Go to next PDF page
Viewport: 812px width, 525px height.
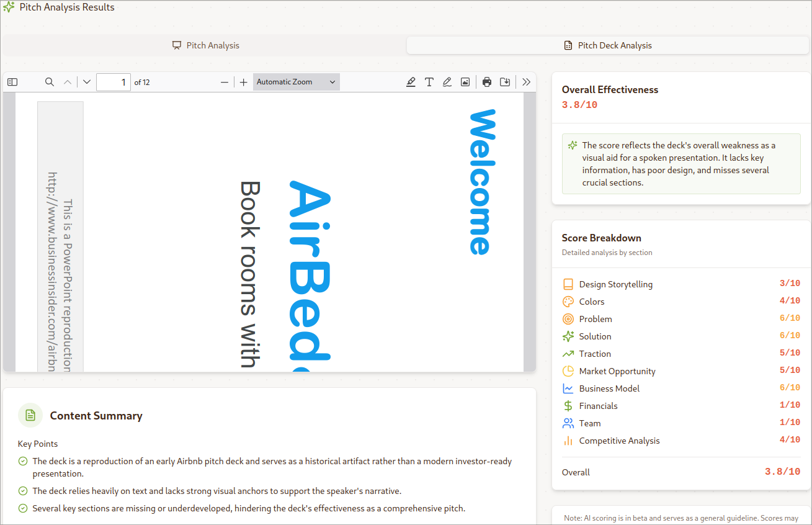point(87,82)
